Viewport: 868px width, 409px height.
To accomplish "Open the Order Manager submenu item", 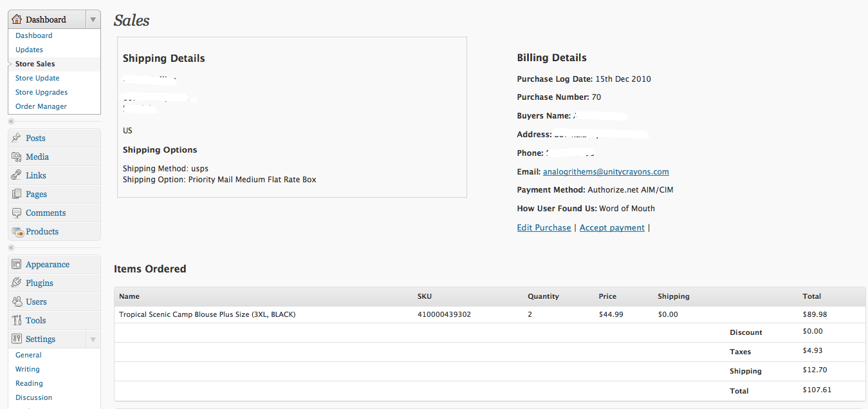I will 41,106.
